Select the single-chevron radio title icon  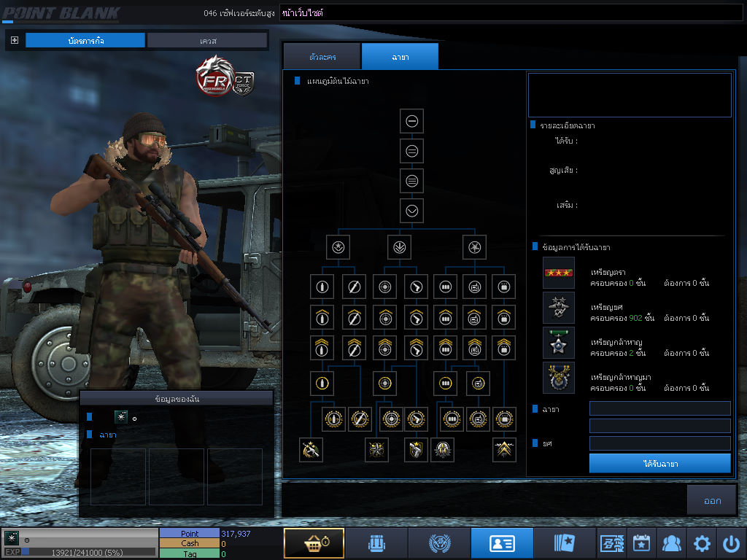coord(474,318)
